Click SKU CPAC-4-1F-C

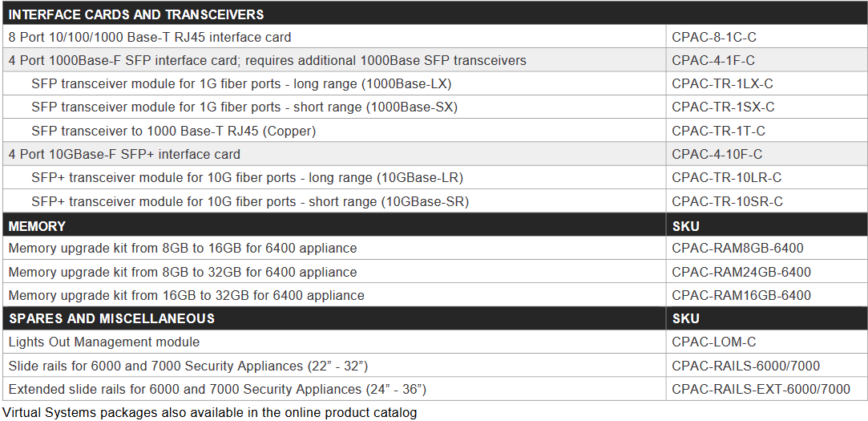coord(713,60)
